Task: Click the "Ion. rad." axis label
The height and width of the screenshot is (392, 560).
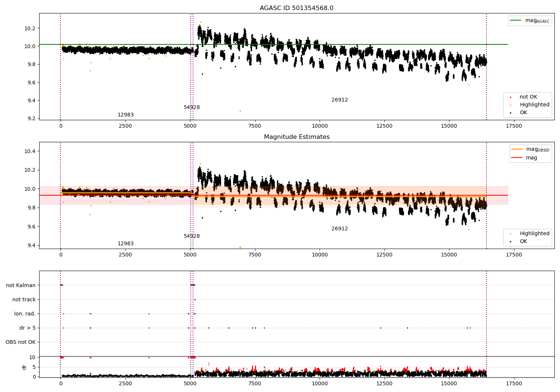Action: tap(25, 314)
